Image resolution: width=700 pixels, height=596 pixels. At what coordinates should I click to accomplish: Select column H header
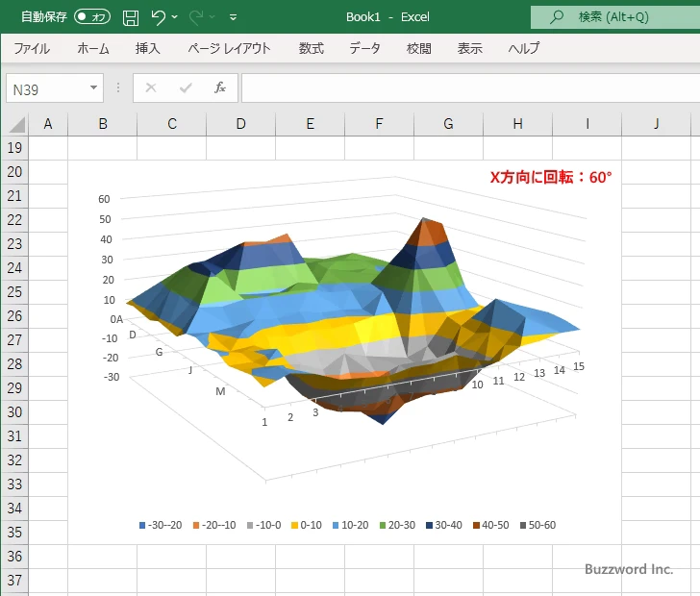518,124
